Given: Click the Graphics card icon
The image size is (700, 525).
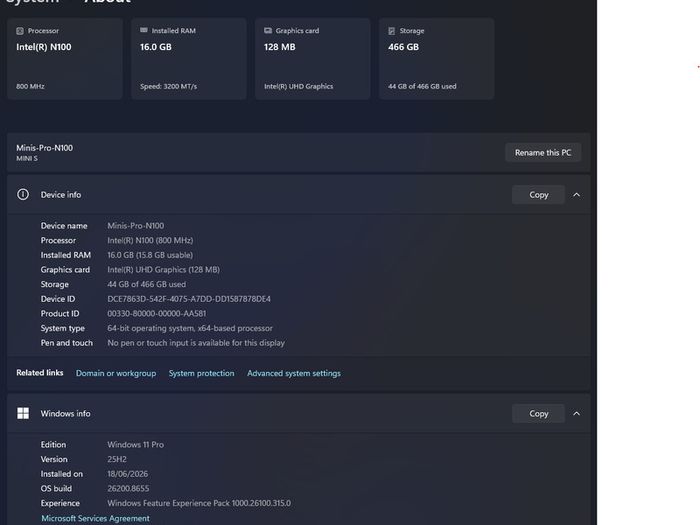Looking at the screenshot, I should (x=268, y=30).
